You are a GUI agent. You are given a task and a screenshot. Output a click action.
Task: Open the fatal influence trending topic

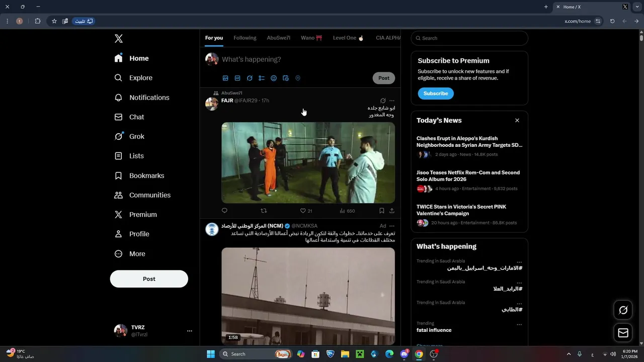434,330
